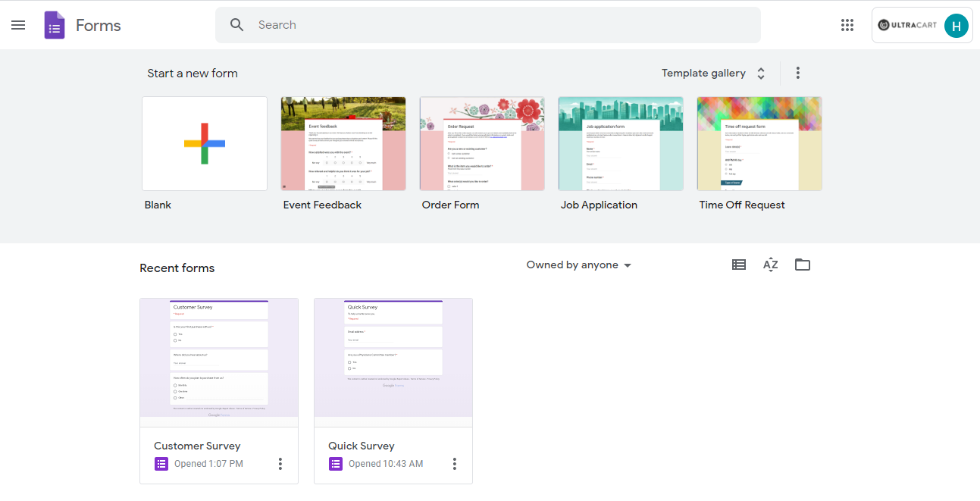980x501 pixels.
Task: Select the Time Off Request template
Action: 759,144
